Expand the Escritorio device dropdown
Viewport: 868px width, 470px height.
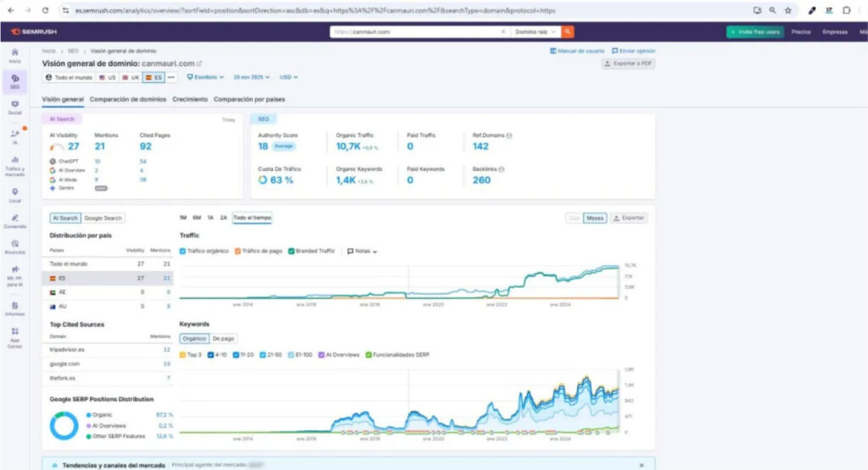click(x=205, y=77)
